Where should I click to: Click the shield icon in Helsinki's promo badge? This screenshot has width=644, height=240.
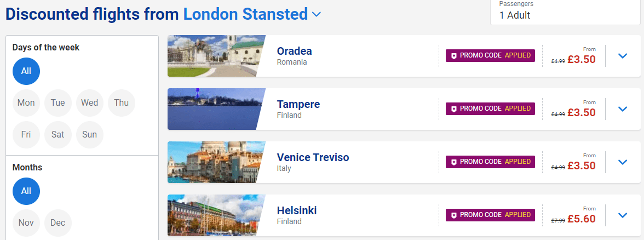[454, 215]
